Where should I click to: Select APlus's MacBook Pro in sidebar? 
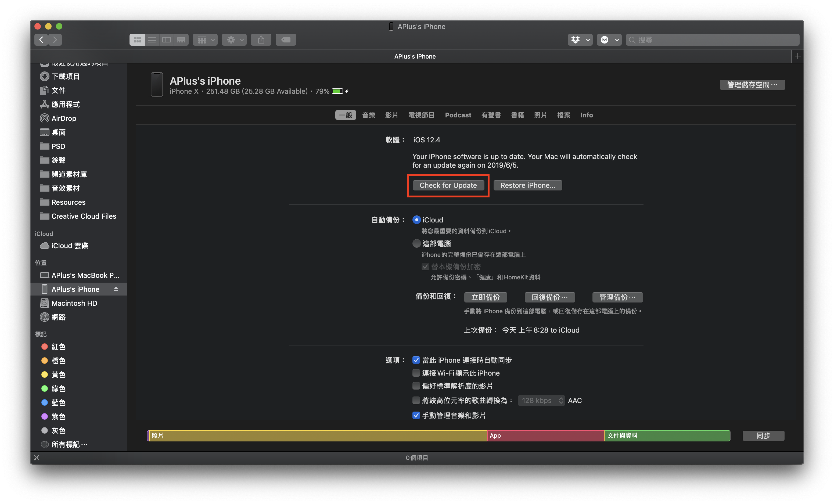point(78,275)
